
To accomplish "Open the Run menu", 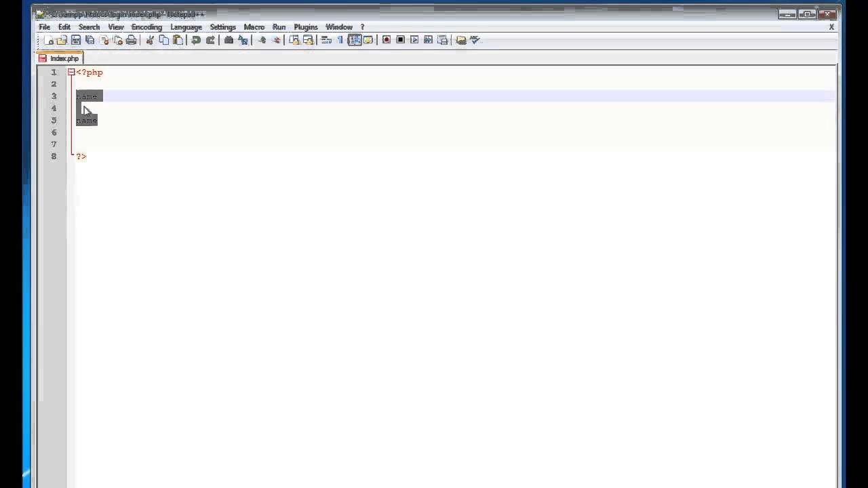I will click(x=279, y=27).
